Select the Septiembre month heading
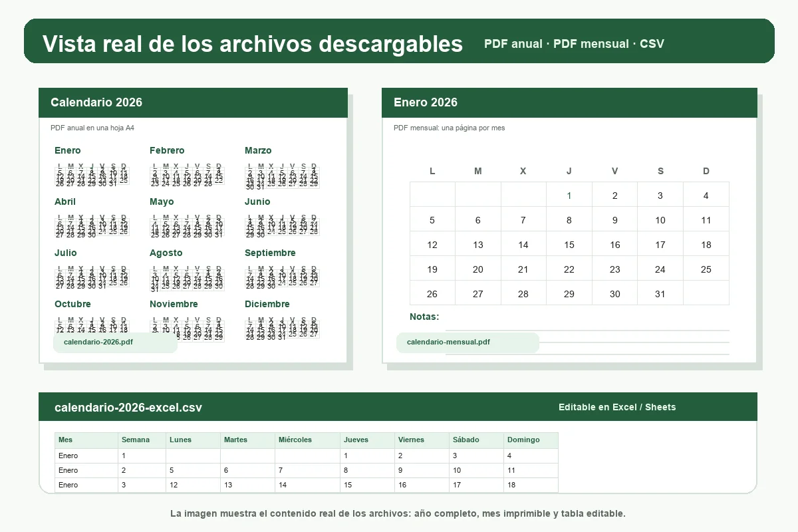The width and height of the screenshot is (798, 532). pyautogui.click(x=270, y=253)
